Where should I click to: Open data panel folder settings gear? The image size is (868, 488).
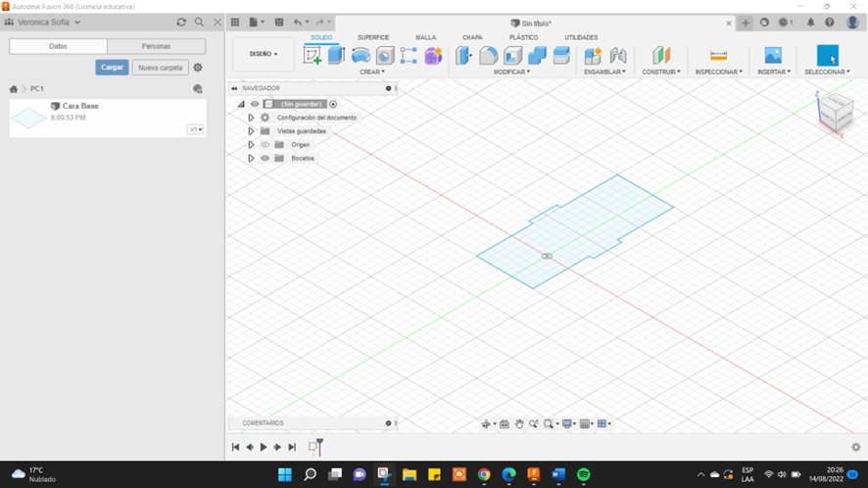(x=198, y=68)
